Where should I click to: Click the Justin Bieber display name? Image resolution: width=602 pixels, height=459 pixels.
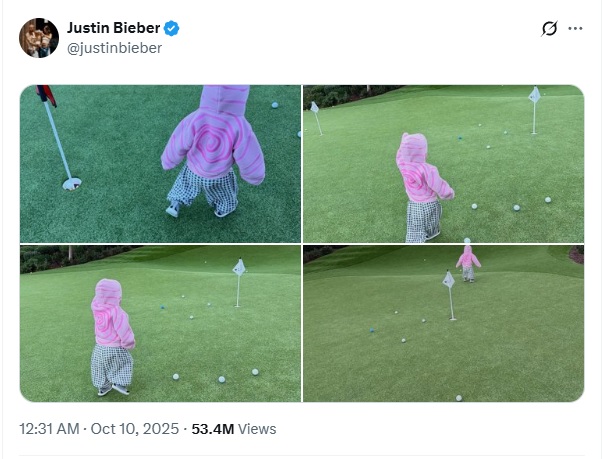point(113,28)
